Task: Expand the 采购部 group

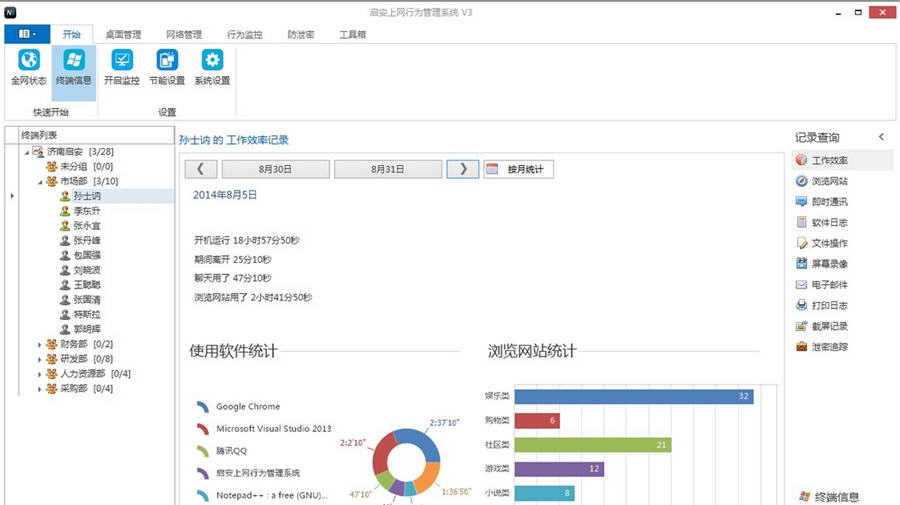Action: pos(40,389)
